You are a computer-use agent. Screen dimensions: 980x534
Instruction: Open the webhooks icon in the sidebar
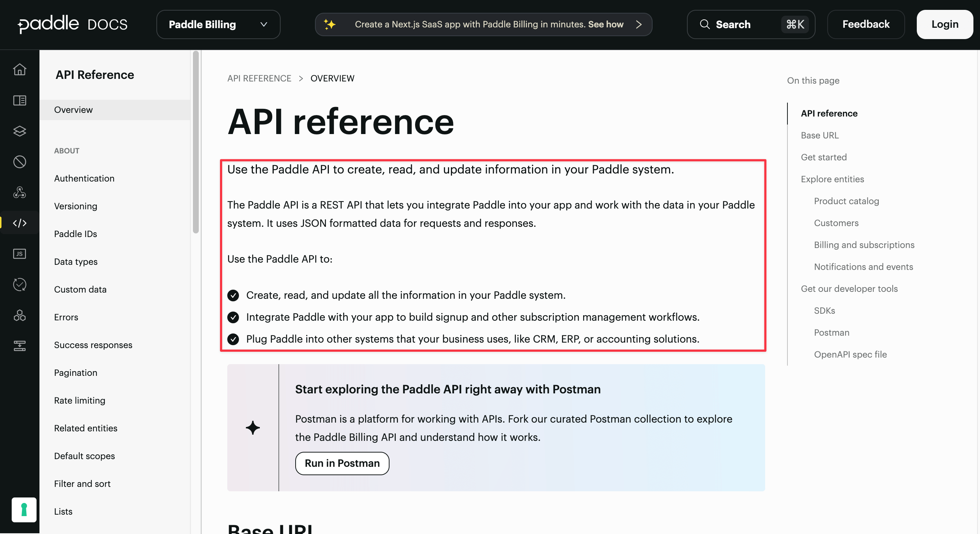pyautogui.click(x=19, y=192)
